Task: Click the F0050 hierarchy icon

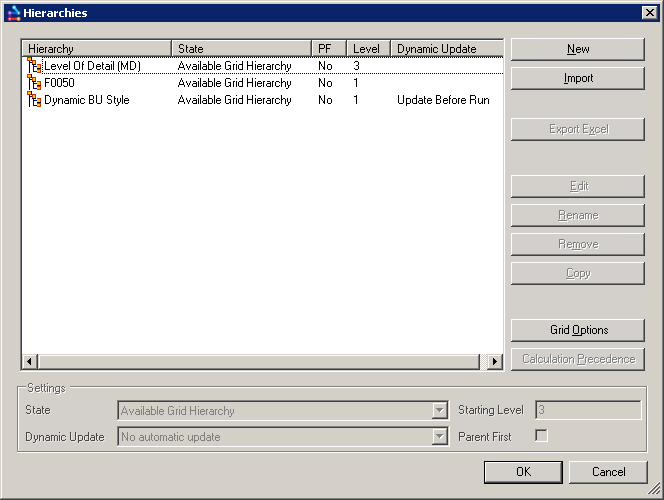Action: point(35,83)
